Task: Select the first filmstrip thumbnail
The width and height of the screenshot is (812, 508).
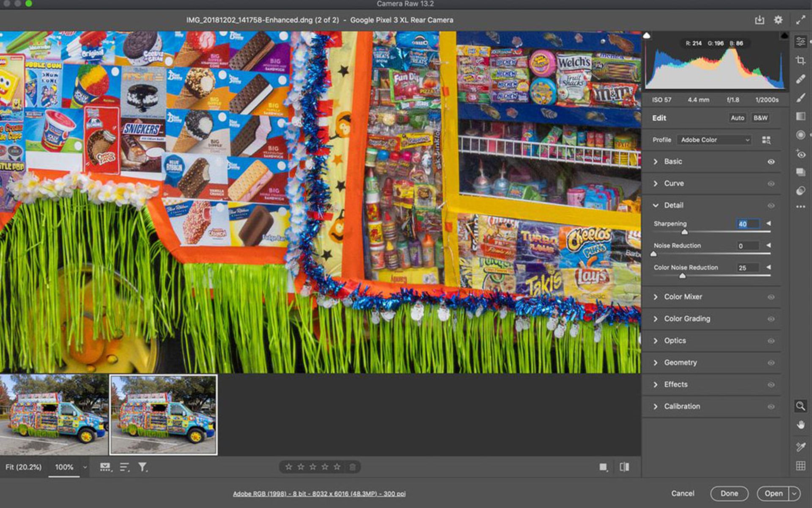Action: point(54,414)
